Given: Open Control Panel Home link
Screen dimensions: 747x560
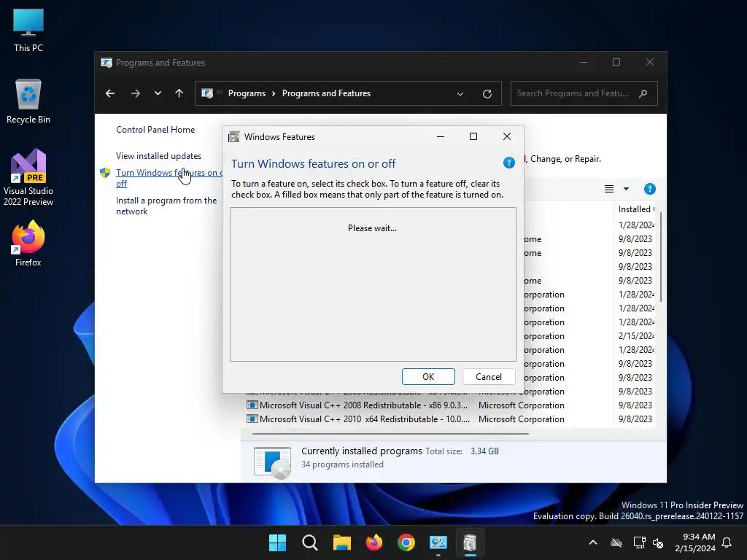Looking at the screenshot, I should (155, 130).
